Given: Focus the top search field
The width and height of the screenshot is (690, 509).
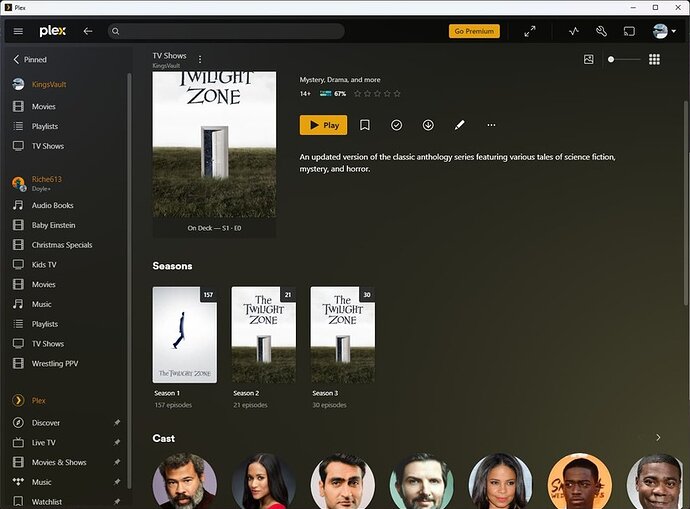Looking at the screenshot, I should pyautogui.click(x=226, y=31).
